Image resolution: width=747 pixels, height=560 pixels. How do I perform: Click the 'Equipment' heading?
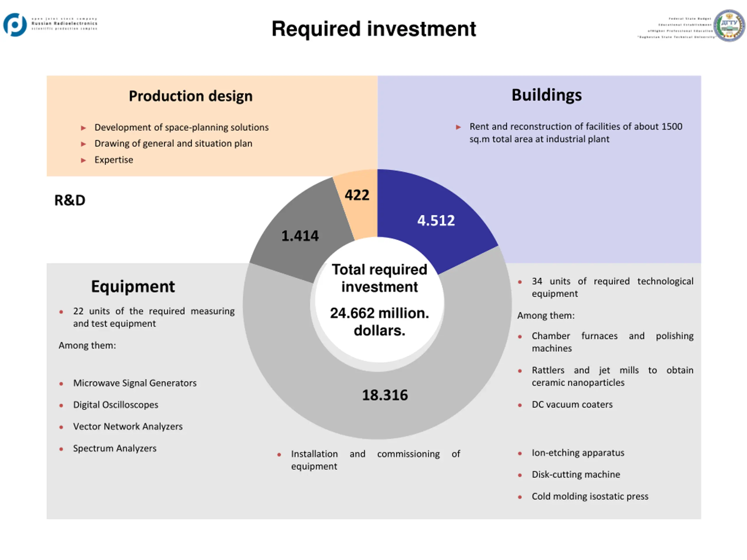133,287
